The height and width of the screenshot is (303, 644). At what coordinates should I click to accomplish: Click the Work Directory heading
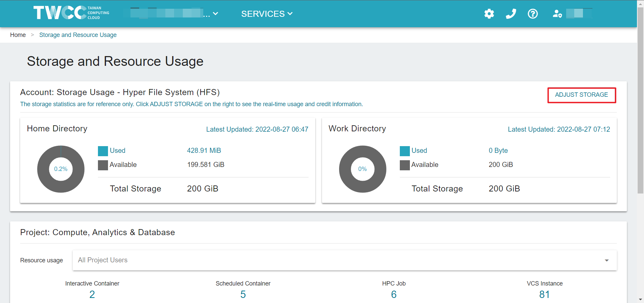point(357,129)
